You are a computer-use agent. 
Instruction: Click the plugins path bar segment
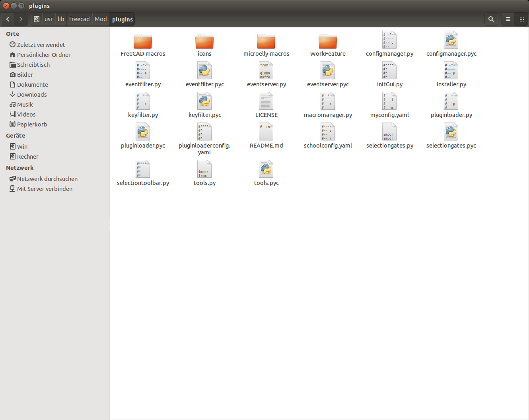tap(123, 19)
